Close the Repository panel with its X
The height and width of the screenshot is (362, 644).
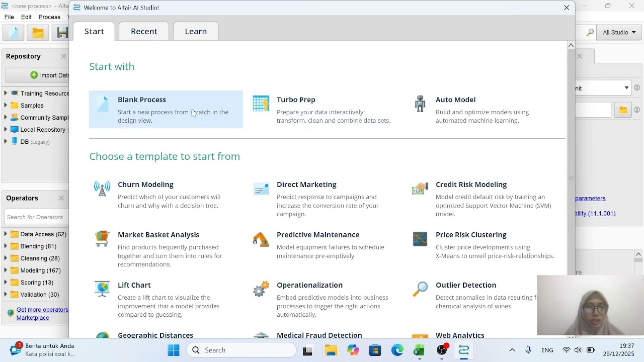coord(64,56)
